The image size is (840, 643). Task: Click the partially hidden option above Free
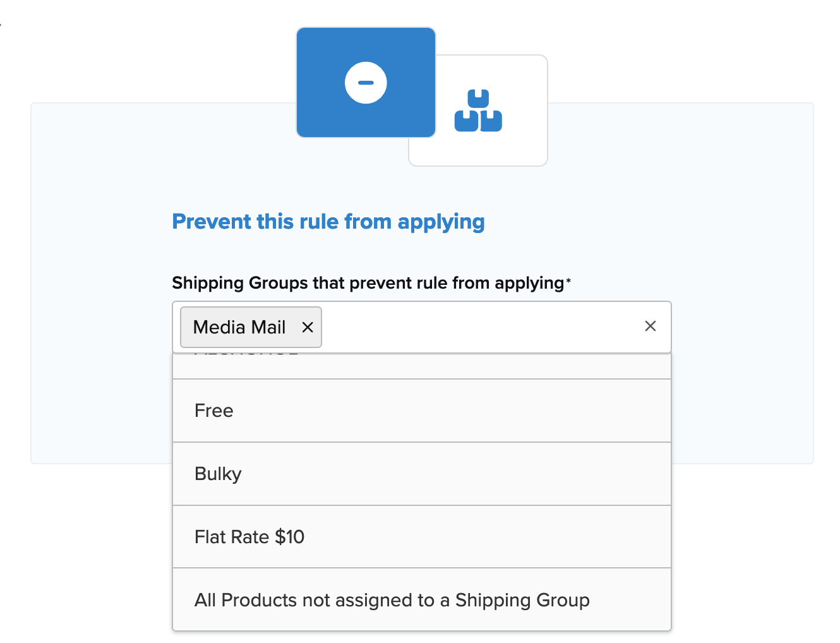(x=421, y=366)
